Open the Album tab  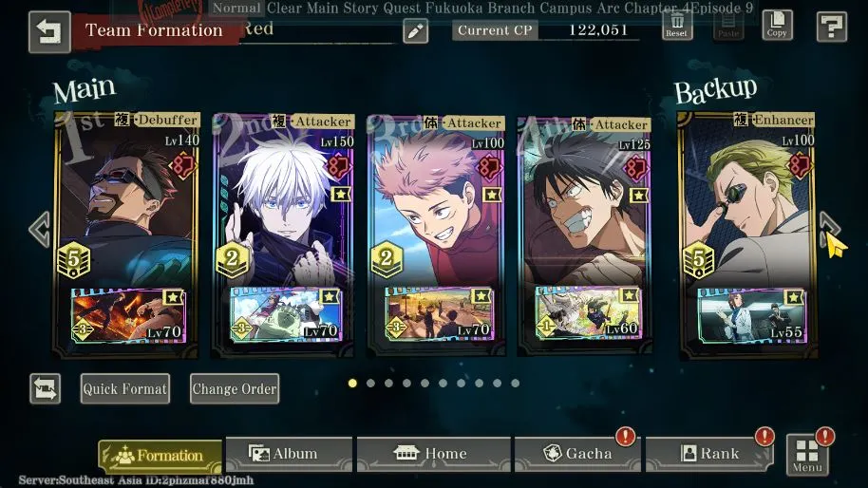[289, 454]
